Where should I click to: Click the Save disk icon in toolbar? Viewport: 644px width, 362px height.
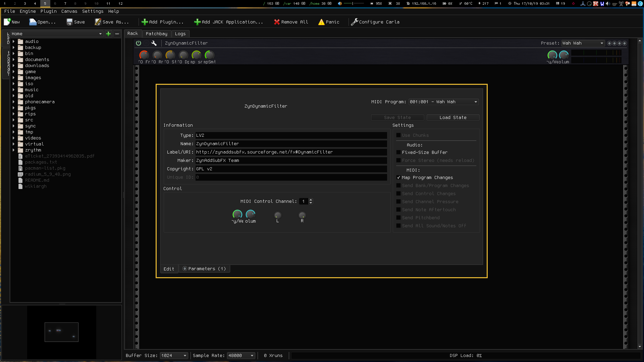tap(69, 22)
